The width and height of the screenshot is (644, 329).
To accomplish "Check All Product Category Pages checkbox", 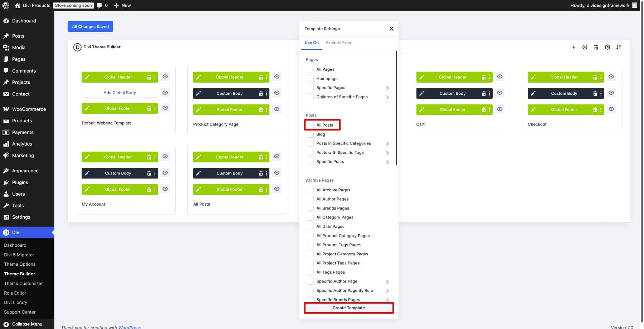I will [x=310, y=236].
